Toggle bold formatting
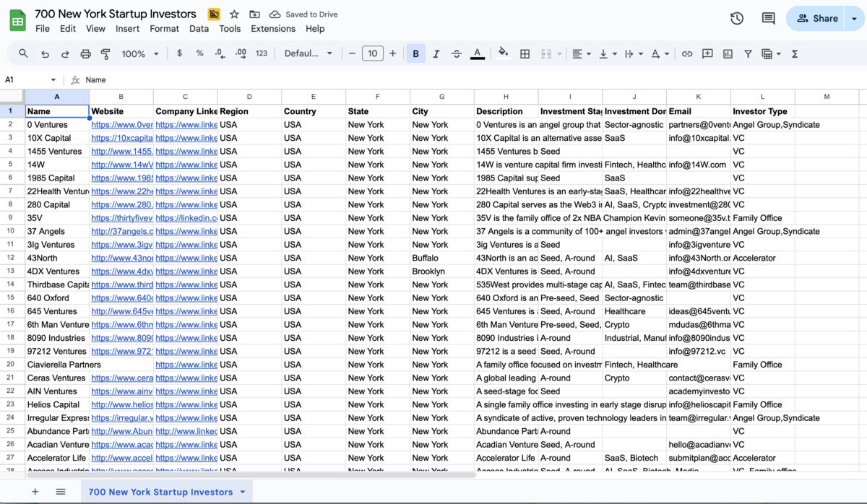The image size is (867, 504). tap(415, 53)
